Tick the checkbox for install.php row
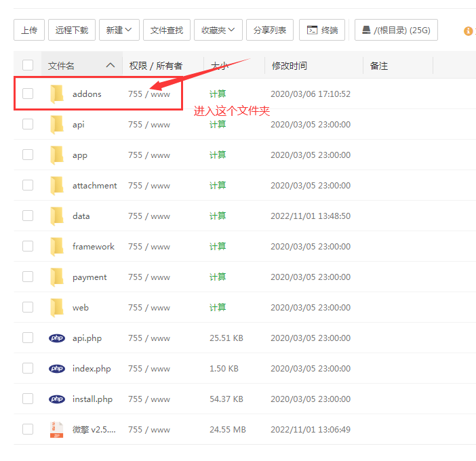This screenshot has height=461, width=476. coord(28,399)
